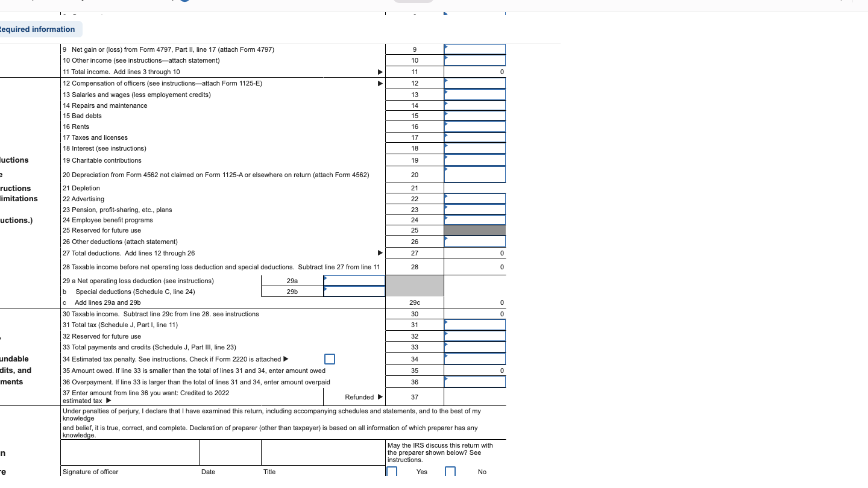This screenshot has height=488, width=868.
Task: Focus the line 26 other deductions field
Action: click(x=475, y=242)
